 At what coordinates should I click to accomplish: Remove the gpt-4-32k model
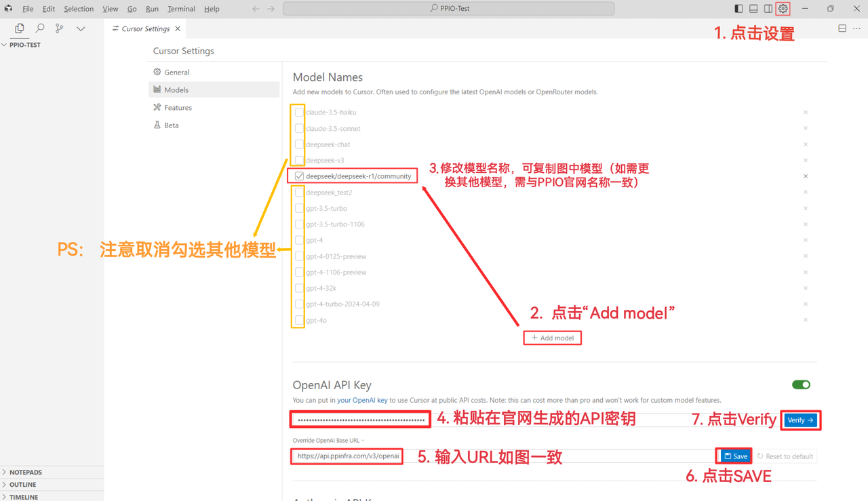click(x=806, y=288)
